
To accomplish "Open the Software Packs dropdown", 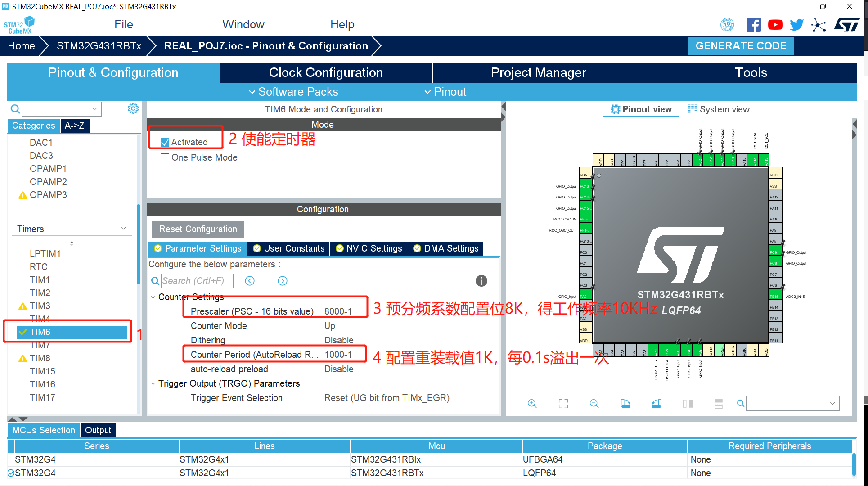I will [x=293, y=92].
